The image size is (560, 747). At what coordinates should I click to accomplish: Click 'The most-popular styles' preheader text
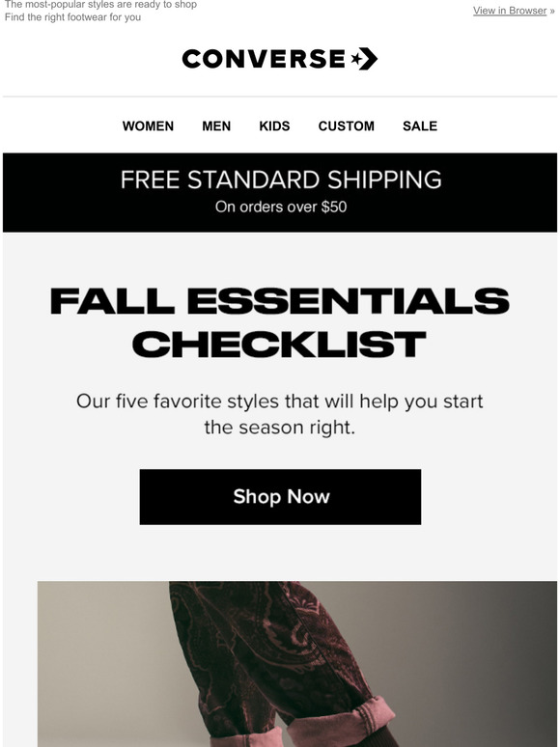[100, 5]
